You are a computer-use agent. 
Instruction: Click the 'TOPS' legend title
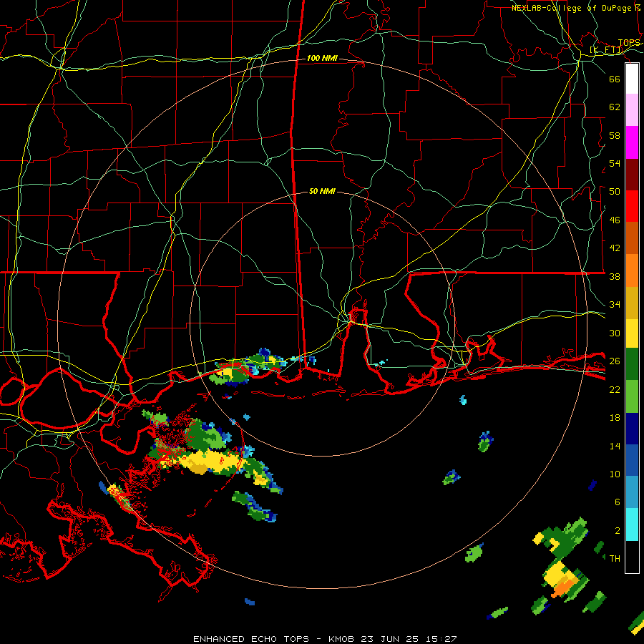point(629,43)
